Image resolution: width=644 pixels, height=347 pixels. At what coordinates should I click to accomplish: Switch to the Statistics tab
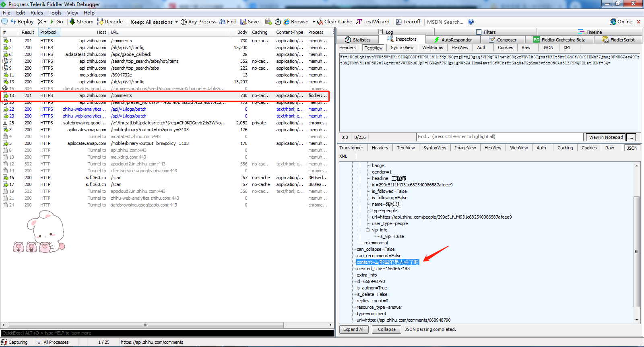click(x=358, y=39)
